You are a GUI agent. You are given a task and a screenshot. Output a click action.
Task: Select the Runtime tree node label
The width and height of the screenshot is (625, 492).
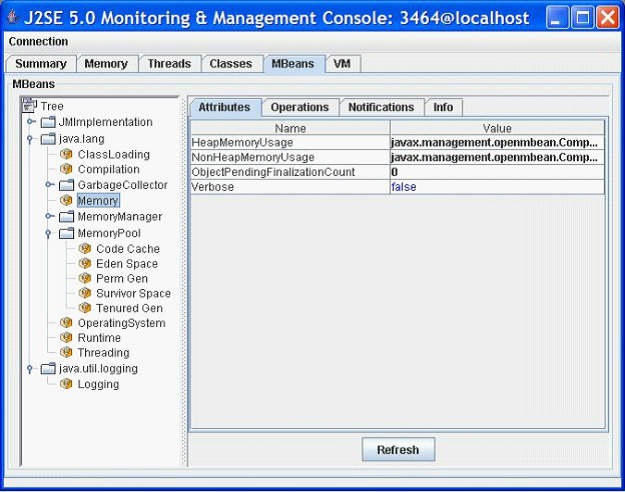pos(99,338)
